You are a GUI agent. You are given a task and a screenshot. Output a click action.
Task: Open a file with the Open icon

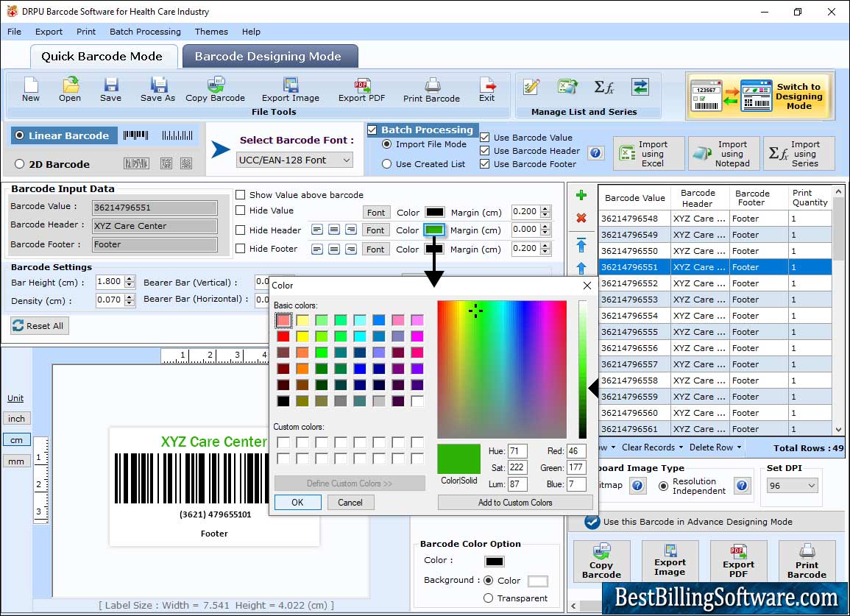click(x=70, y=90)
